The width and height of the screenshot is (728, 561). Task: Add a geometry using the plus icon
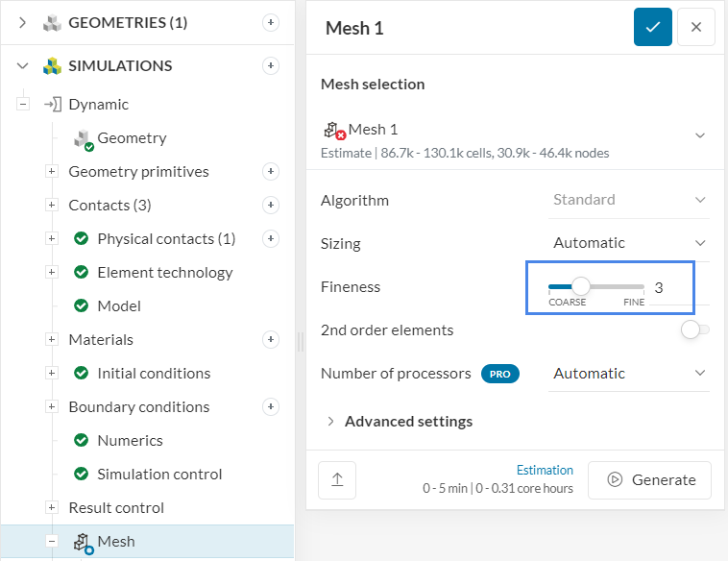271,23
